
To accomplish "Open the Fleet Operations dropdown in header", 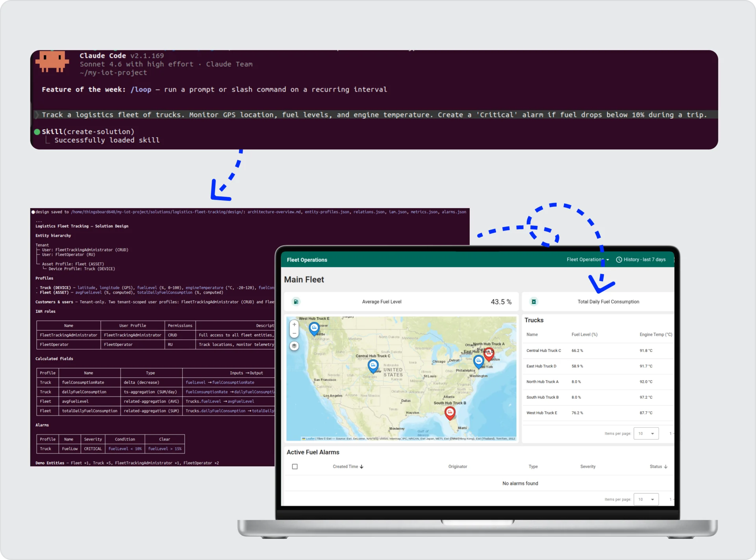I will coord(588,260).
